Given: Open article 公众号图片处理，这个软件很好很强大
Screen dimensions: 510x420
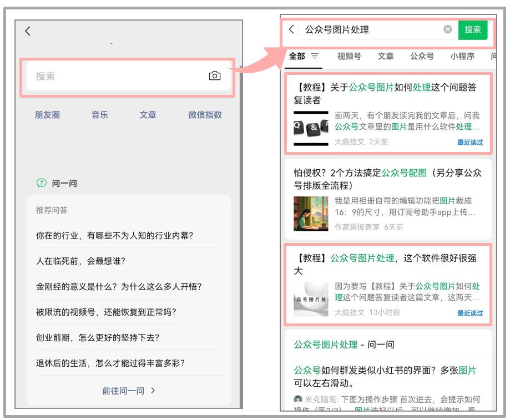Looking at the screenshot, I should pyautogui.click(x=385, y=264).
